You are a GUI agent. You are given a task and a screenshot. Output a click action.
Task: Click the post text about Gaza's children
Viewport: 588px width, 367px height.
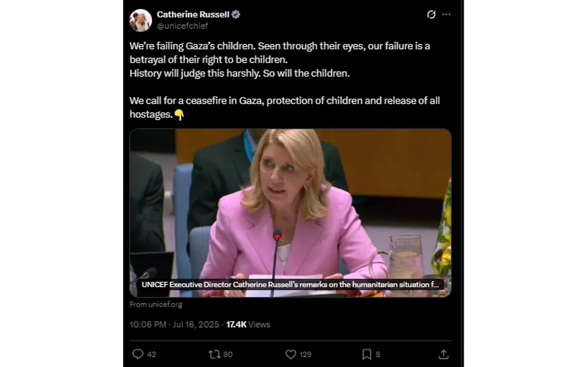(x=280, y=59)
